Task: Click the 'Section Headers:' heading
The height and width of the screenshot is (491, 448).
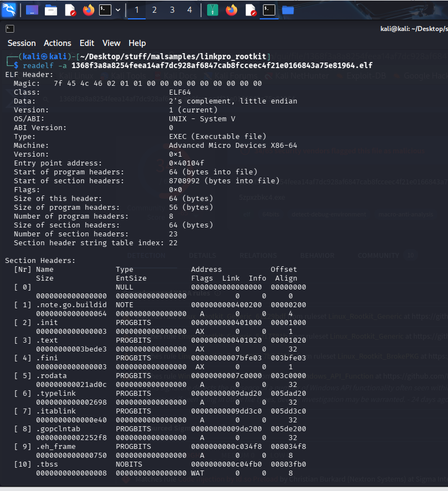Action: coord(40,261)
